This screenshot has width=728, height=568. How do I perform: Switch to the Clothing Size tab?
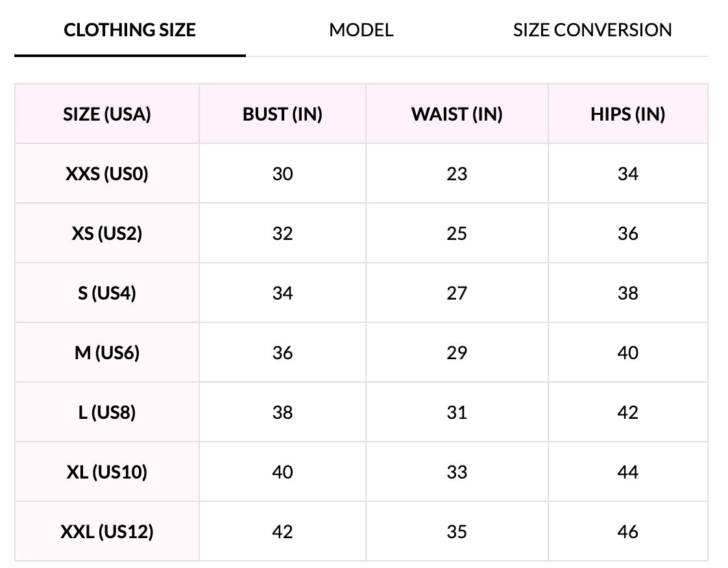click(x=130, y=30)
